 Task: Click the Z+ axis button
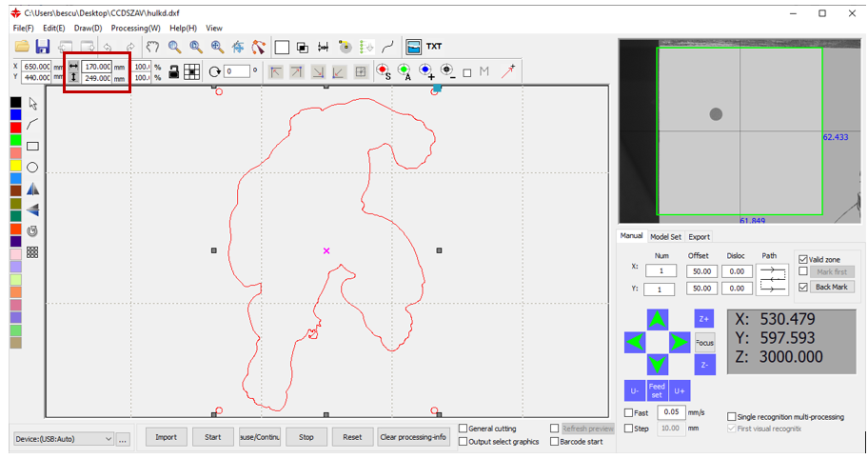click(704, 318)
